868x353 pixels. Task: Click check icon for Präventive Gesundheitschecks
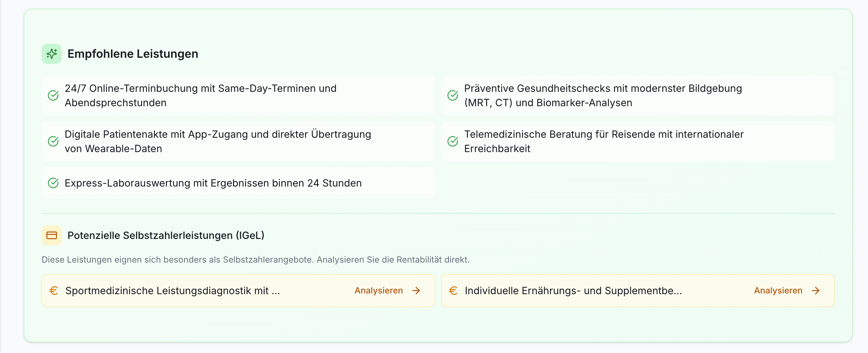[453, 95]
